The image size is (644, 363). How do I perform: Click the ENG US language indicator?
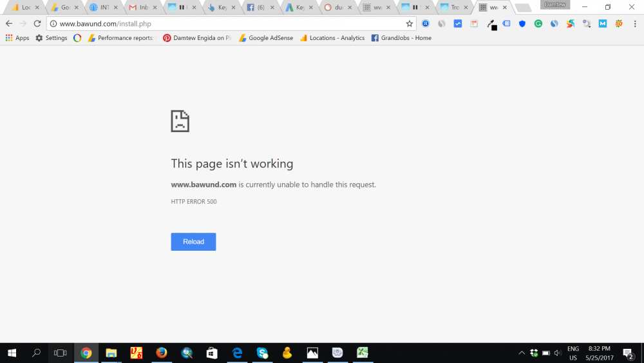573,353
